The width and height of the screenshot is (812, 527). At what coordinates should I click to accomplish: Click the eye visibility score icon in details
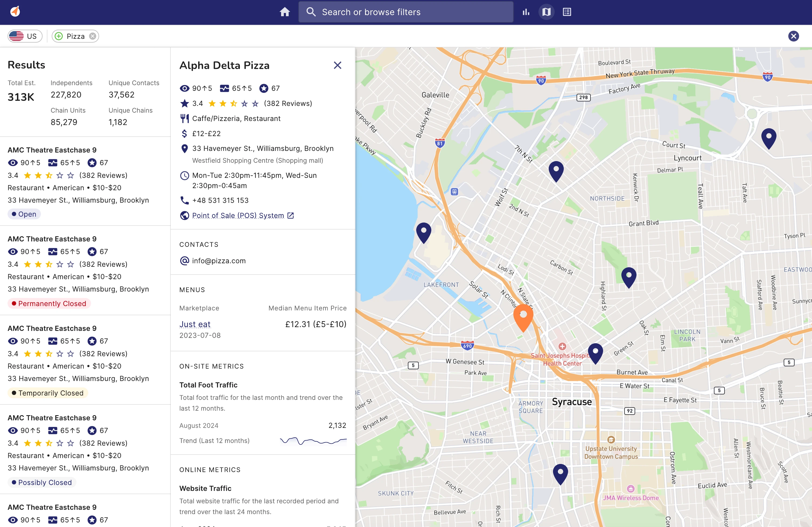pyautogui.click(x=184, y=88)
